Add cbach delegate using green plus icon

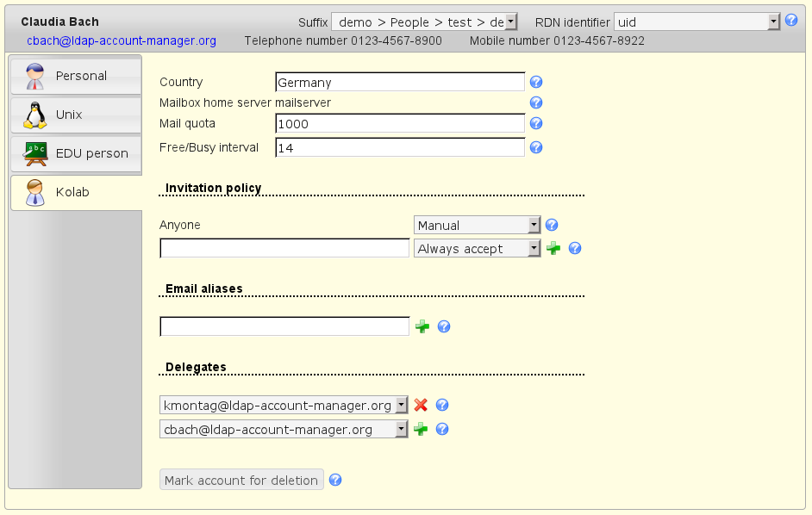click(x=421, y=429)
